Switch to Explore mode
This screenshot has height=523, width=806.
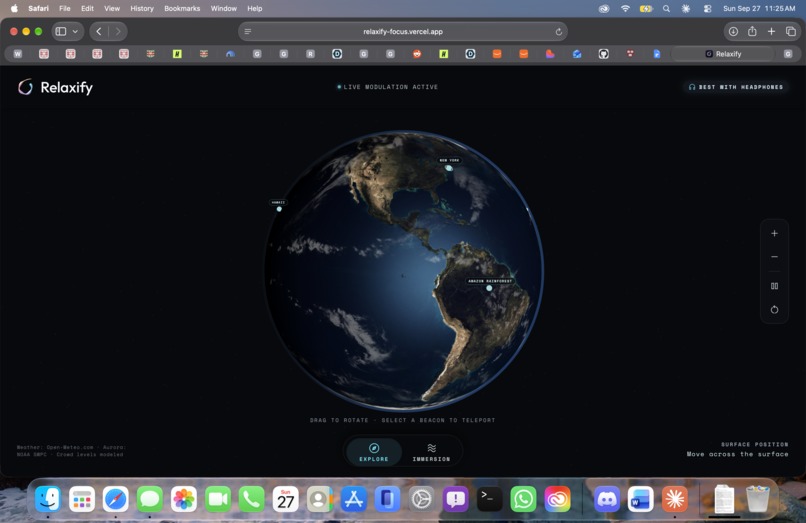point(374,452)
